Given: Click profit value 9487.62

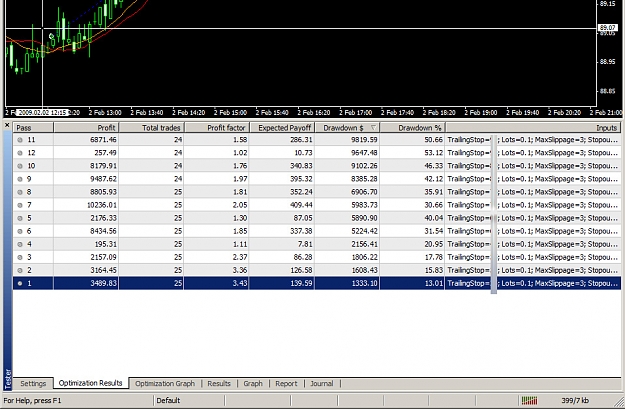Looking at the screenshot, I should coord(103,179).
